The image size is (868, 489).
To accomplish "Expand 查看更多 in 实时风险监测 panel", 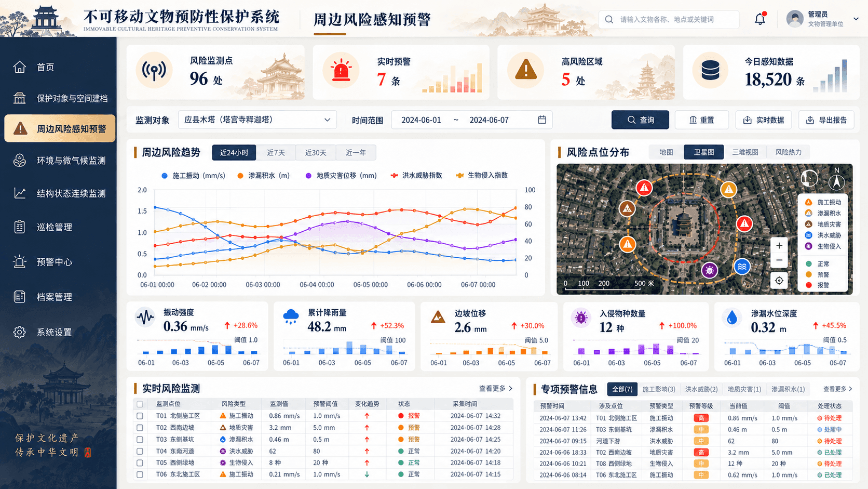I will coord(496,388).
